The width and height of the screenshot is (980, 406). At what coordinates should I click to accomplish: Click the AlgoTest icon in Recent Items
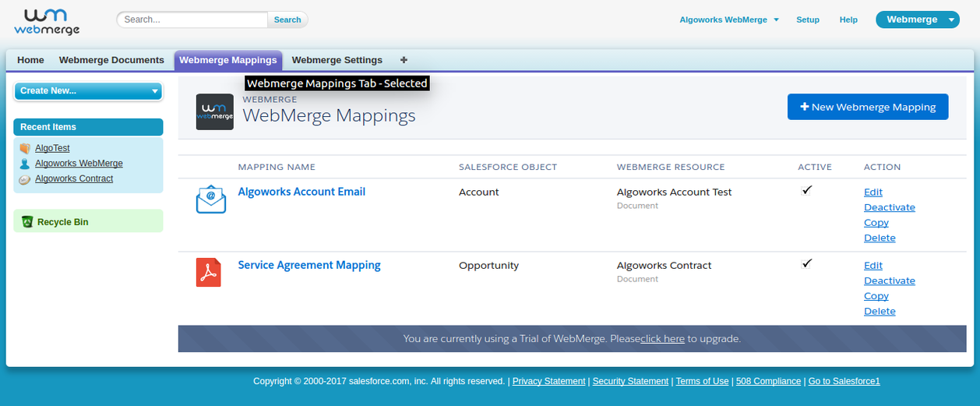(25, 148)
